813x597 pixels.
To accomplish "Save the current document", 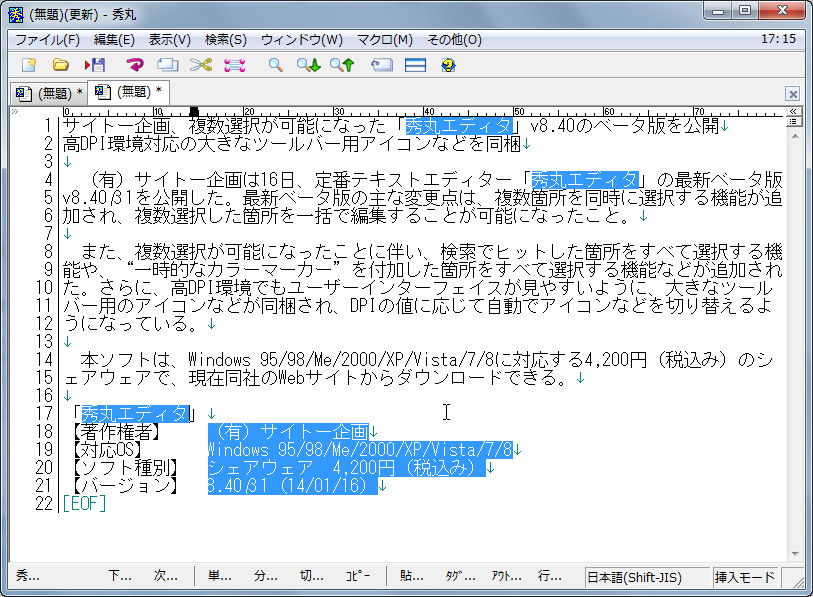I will [x=95, y=64].
